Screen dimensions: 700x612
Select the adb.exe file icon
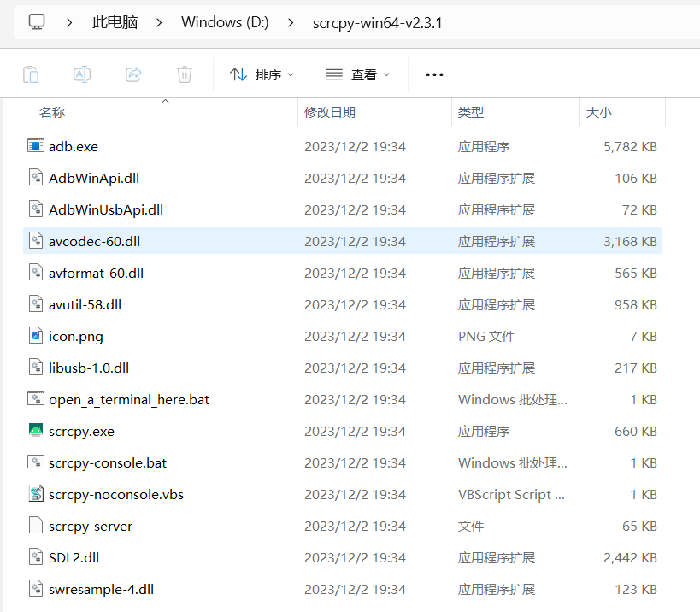(36, 145)
